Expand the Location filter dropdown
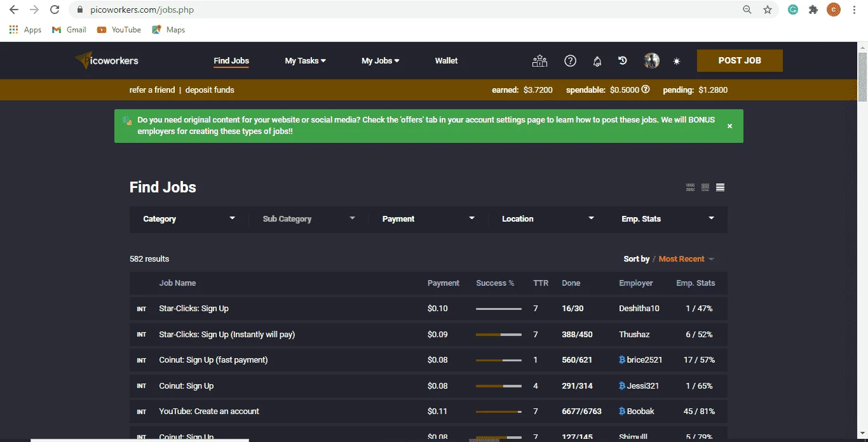 pyautogui.click(x=548, y=218)
